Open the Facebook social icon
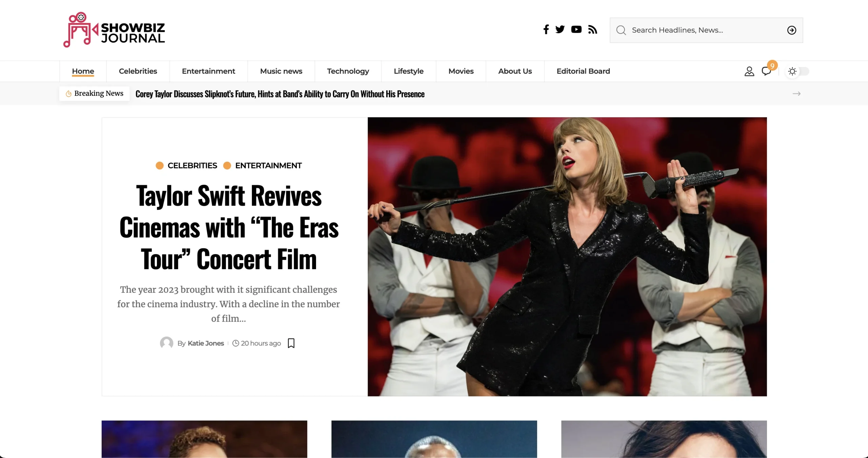The width and height of the screenshot is (868, 458). [x=546, y=30]
